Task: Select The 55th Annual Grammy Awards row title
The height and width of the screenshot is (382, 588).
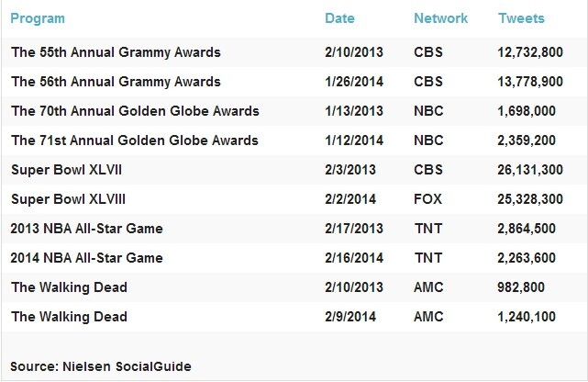Action: coord(116,52)
